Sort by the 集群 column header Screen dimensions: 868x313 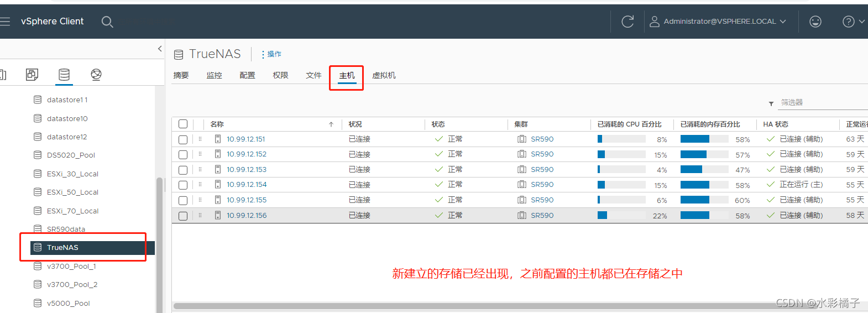click(521, 124)
